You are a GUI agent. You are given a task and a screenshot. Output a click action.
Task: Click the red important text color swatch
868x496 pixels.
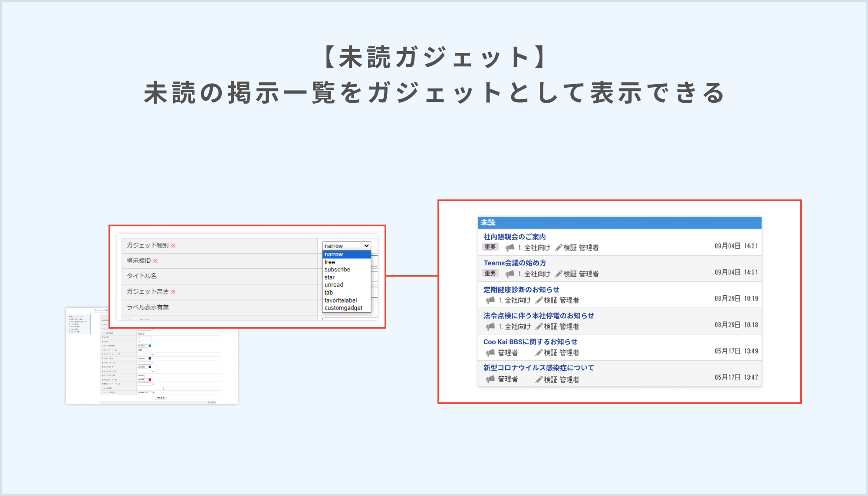[150, 379]
